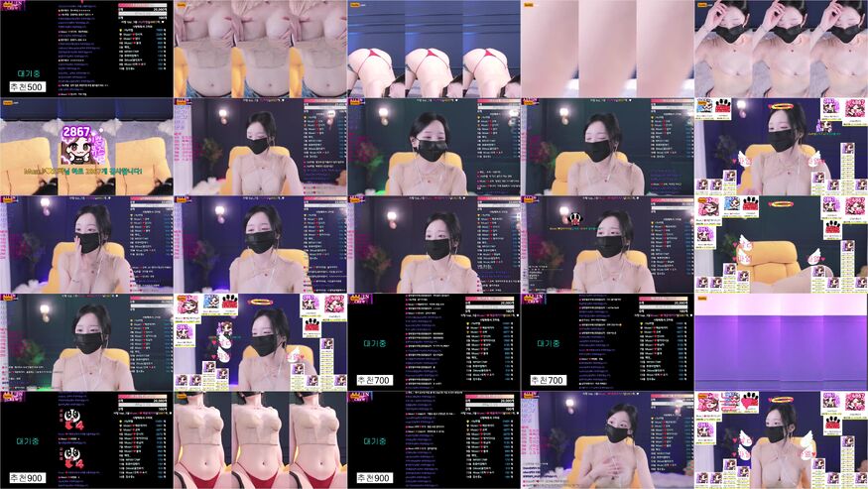Open the bottom-right thumbnail with the sticker overlay

pos(781,438)
